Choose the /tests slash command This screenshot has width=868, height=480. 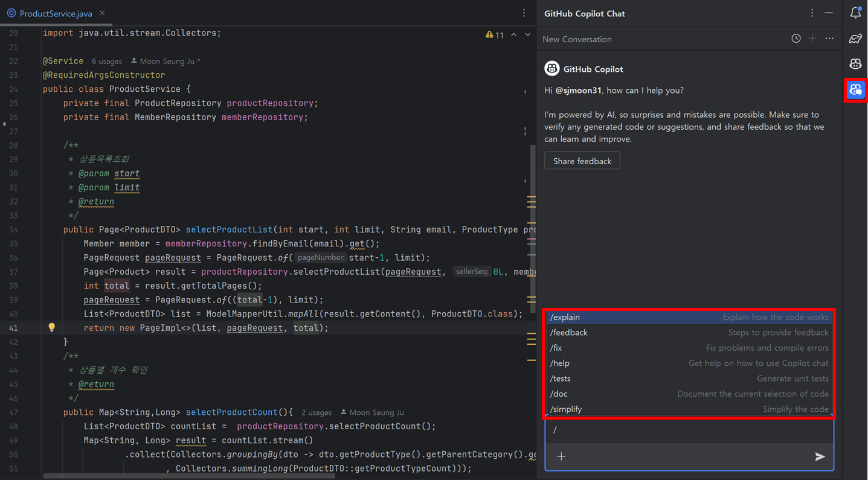click(689, 379)
